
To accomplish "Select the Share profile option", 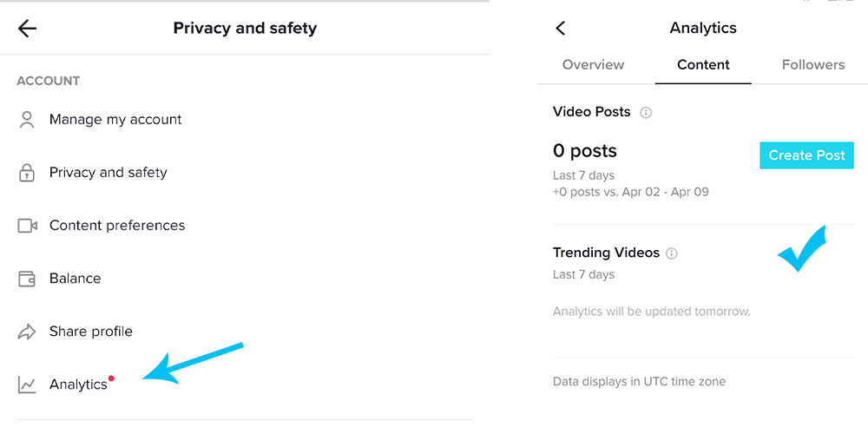I will click(91, 332).
